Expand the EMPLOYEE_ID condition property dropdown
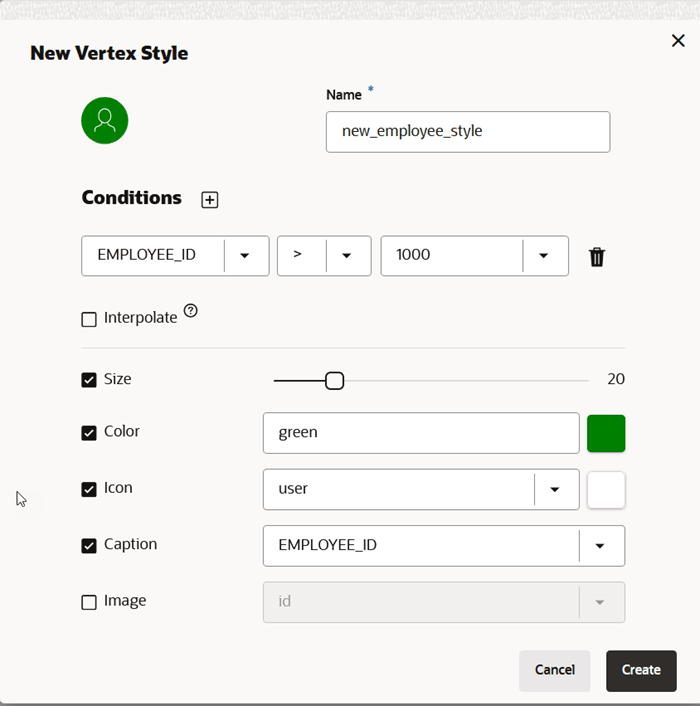 [245, 256]
